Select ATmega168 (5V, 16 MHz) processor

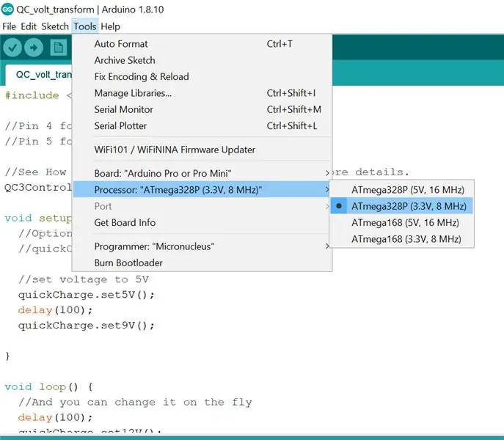pos(402,222)
